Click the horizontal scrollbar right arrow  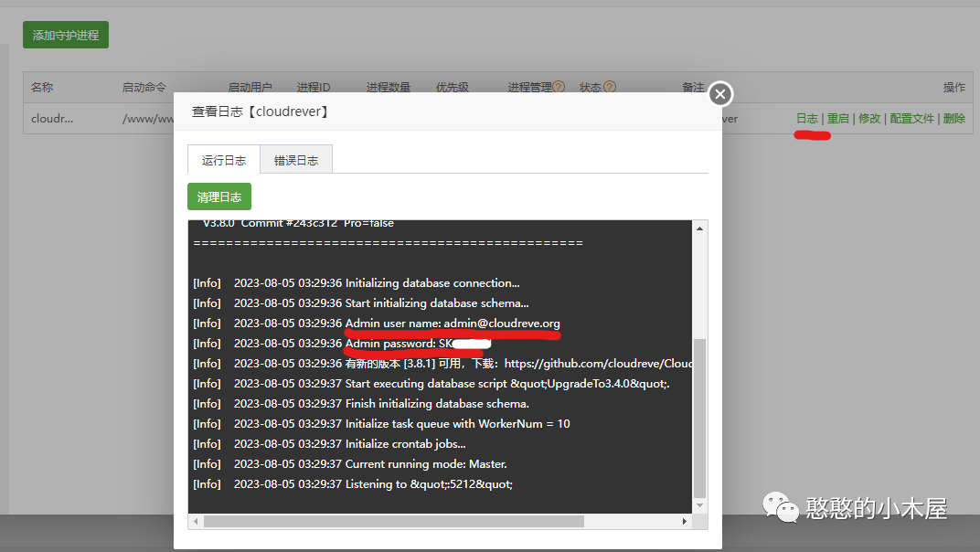pyautogui.click(x=685, y=521)
